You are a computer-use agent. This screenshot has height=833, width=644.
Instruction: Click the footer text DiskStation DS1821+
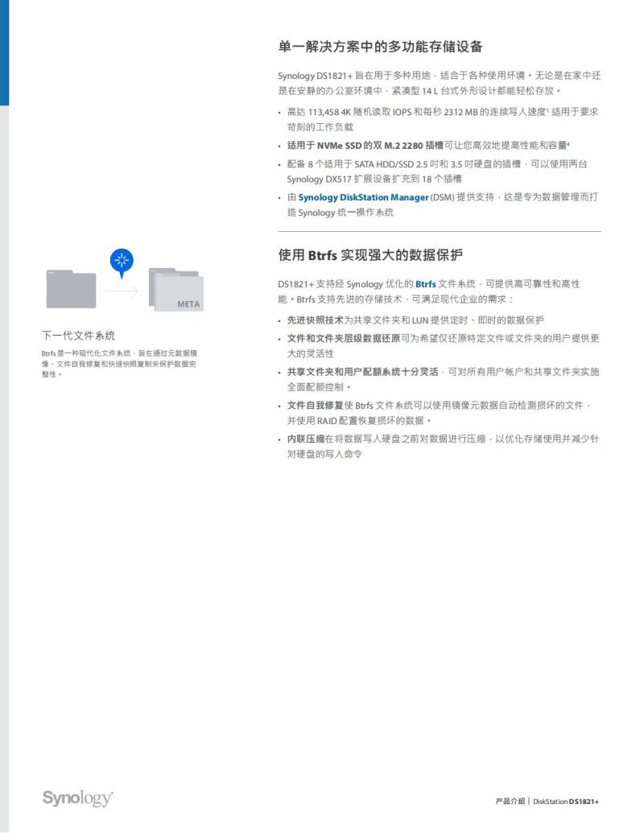(566, 802)
